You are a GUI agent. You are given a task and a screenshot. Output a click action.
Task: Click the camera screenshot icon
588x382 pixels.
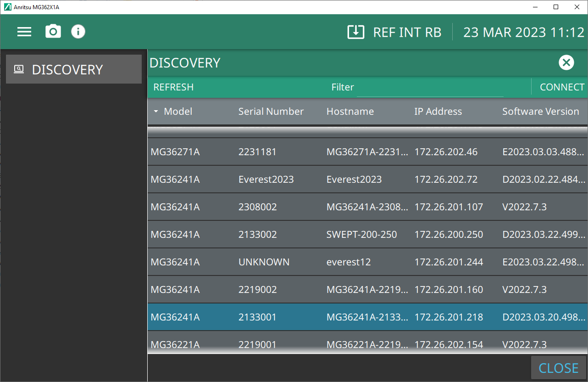(53, 32)
